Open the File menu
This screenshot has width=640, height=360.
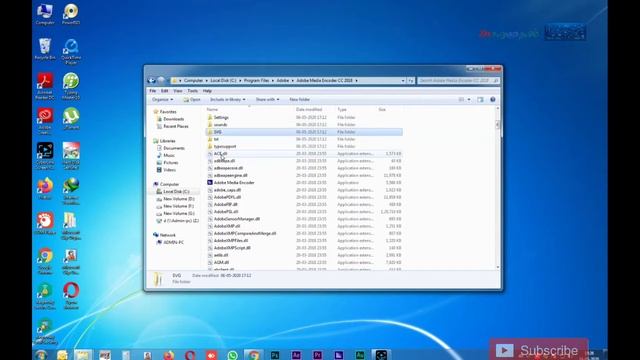click(153, 91)
